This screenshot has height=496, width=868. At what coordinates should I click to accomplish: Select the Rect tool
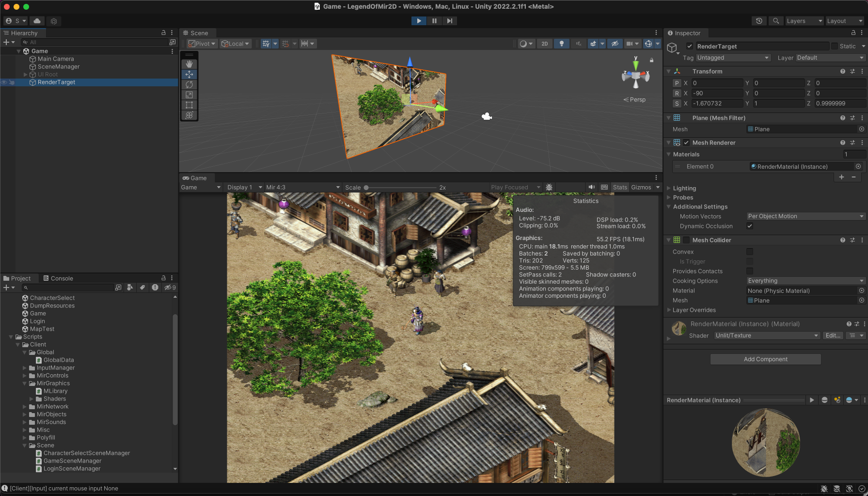pyautogui.click(x=189, y=105)
